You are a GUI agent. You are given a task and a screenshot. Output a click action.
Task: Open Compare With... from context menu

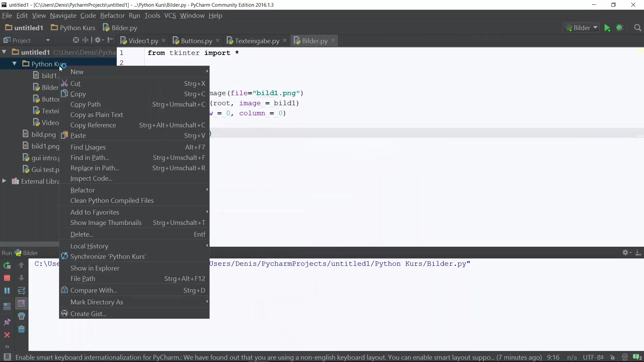(134, 290)
